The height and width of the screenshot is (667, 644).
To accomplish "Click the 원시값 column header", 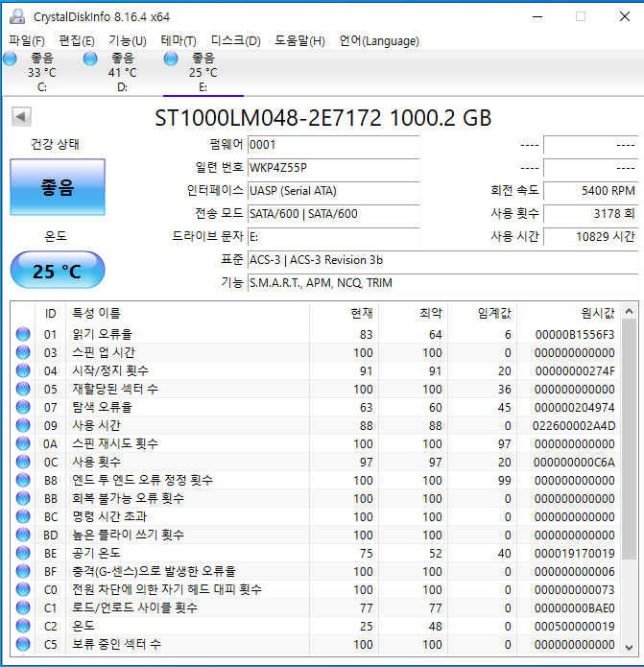I will 569,314.
